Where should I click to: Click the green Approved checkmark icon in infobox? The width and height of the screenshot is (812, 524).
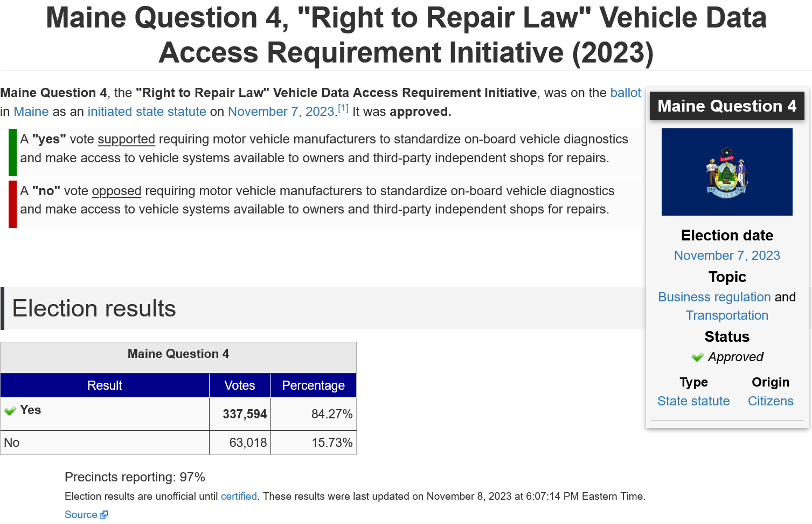pos(697,357)
